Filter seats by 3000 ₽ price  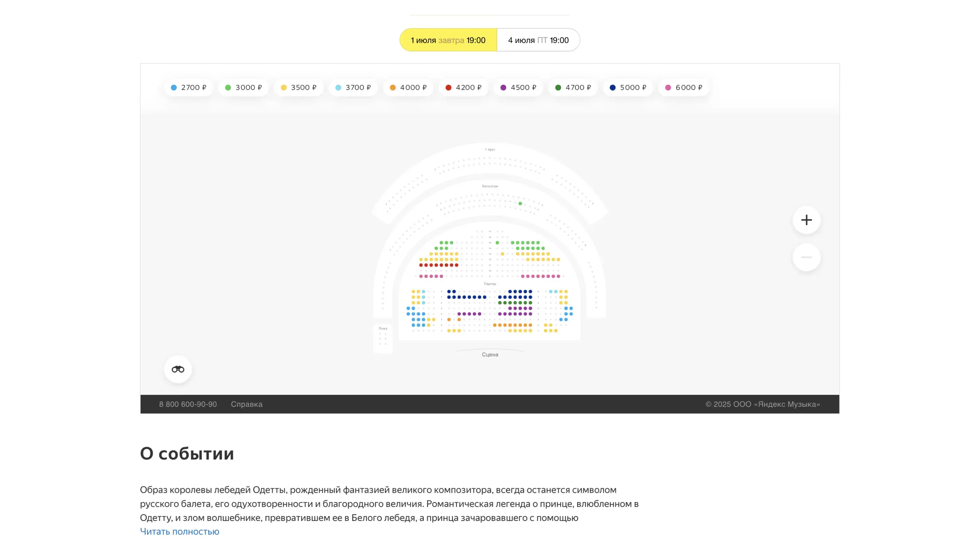(x=244, y=87)
